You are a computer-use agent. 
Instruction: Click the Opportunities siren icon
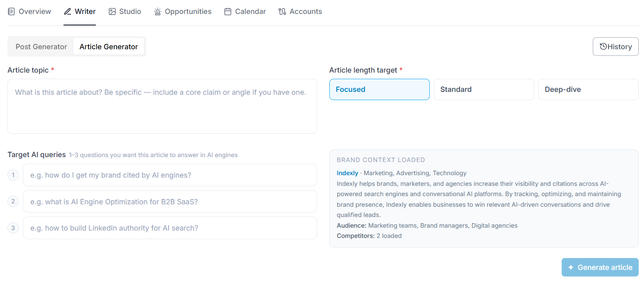click(x=158, y=11)
